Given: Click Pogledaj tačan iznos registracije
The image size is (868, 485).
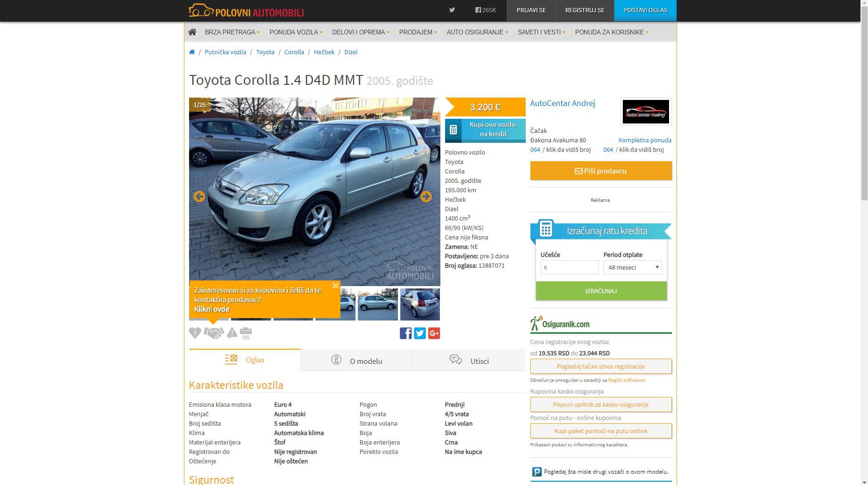Looking at the screenshot, I should [601, 366].
